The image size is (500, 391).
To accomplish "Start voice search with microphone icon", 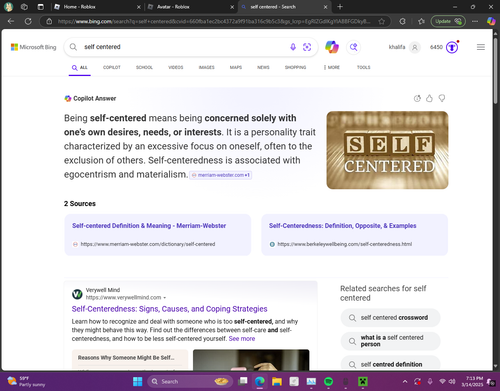I will tap(293, 47).
